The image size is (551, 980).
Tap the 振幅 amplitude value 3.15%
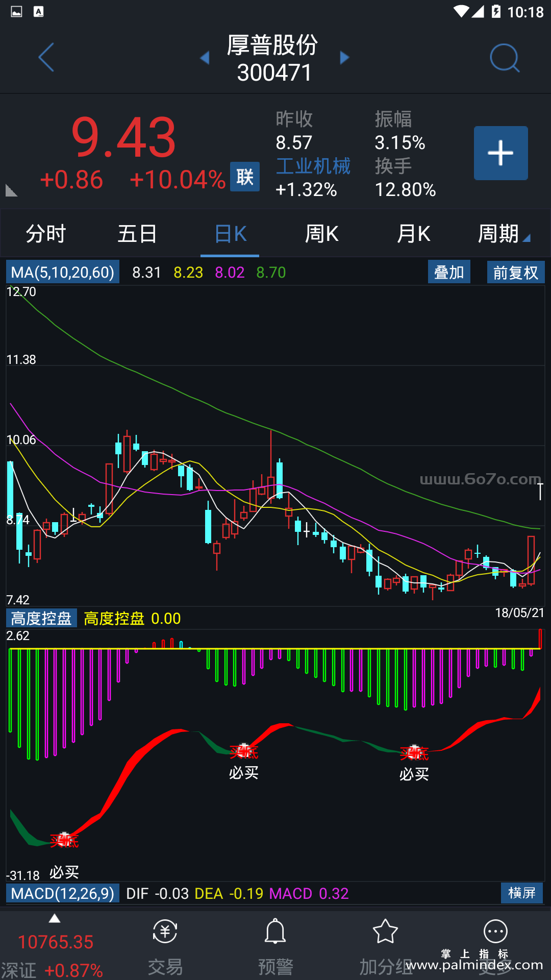pos(400,142)
